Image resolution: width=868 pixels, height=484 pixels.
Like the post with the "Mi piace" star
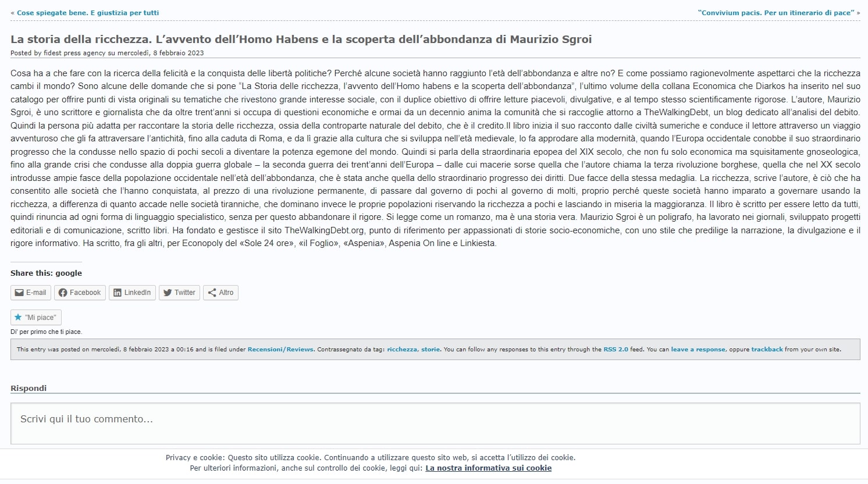click(35, 318)
